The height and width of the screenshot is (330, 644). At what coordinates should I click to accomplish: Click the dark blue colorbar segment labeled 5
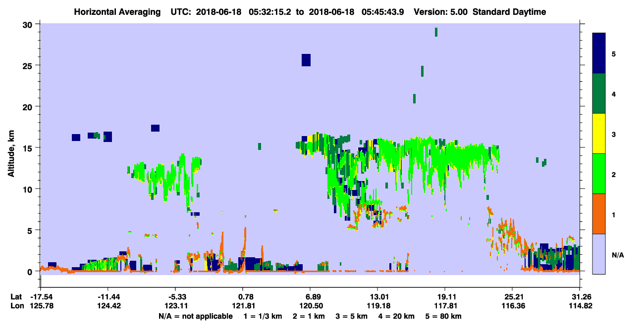(599, 53)
